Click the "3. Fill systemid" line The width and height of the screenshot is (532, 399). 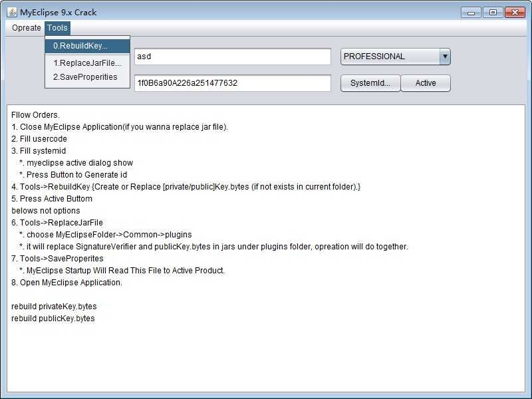pyautogui.click(x=39, y=151)
